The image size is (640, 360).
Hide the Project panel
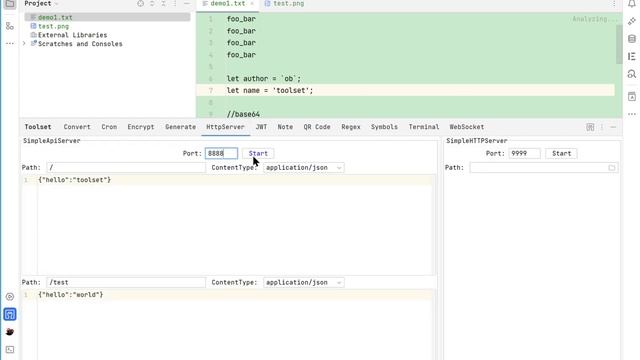187,4
